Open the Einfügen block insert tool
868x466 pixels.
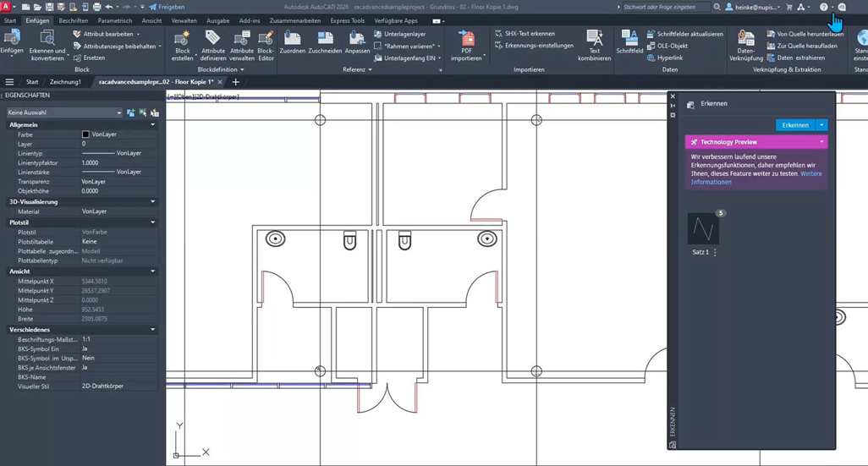(12, 43)
